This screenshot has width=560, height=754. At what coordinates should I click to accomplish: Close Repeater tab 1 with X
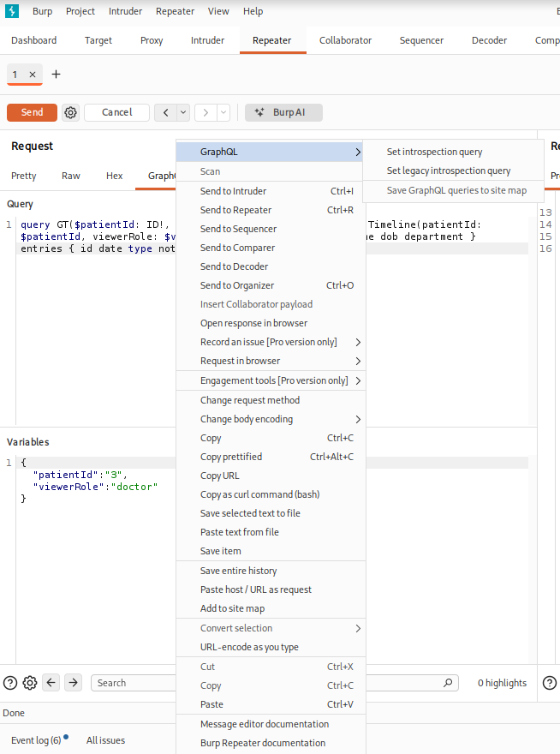[33, 75]
